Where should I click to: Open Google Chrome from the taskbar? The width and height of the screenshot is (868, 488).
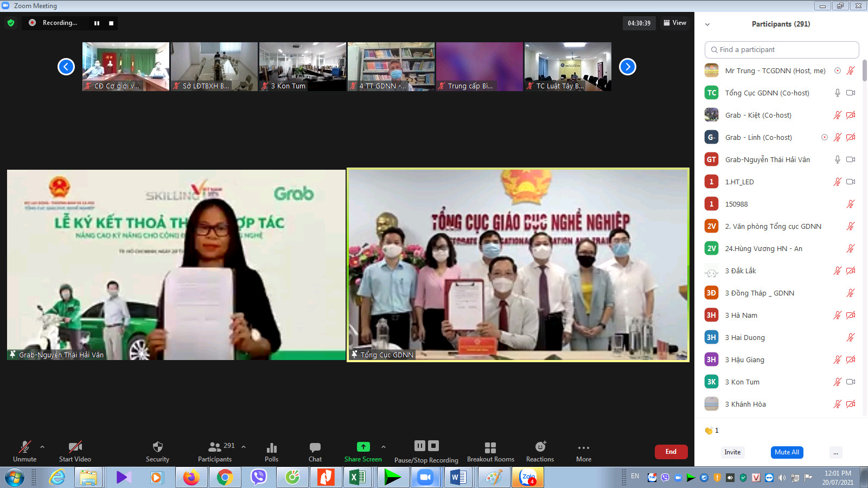tap(225, 478)
